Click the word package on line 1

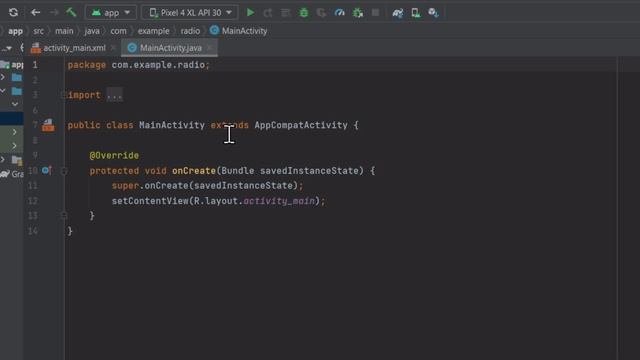coord(87,65)
